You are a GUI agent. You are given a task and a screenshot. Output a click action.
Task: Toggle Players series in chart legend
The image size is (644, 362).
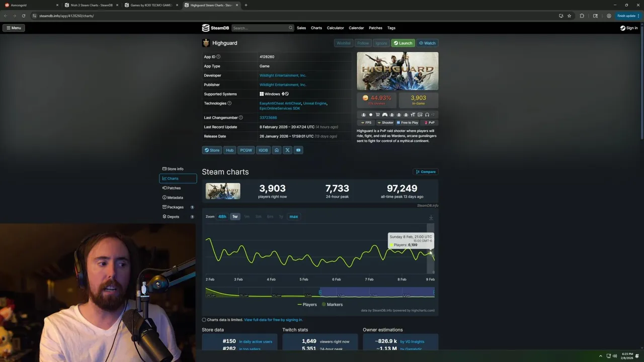307,305
